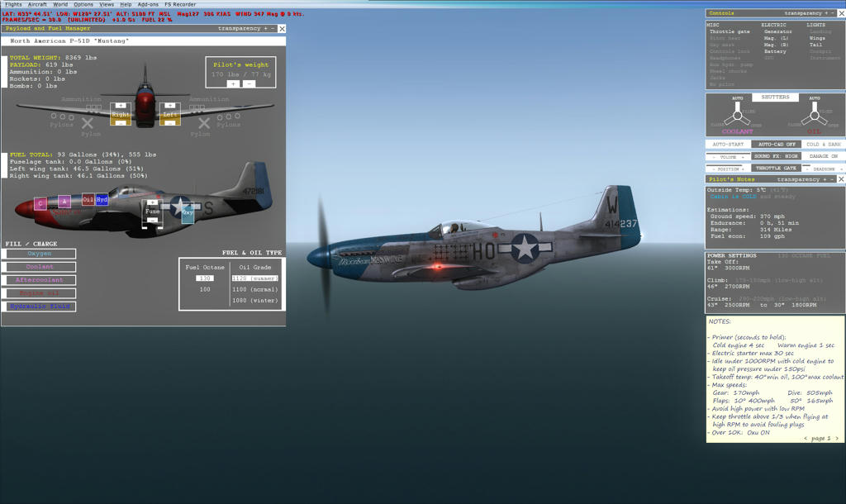
Task: Open the Options menu
Action: (x=83, y=4)
